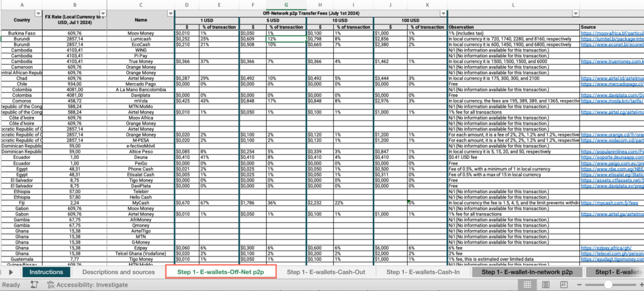644x291 pixels.
Task: Switch to Step 1- E-wallet-In-network p2p tab
Action: [x=528, y=272]
